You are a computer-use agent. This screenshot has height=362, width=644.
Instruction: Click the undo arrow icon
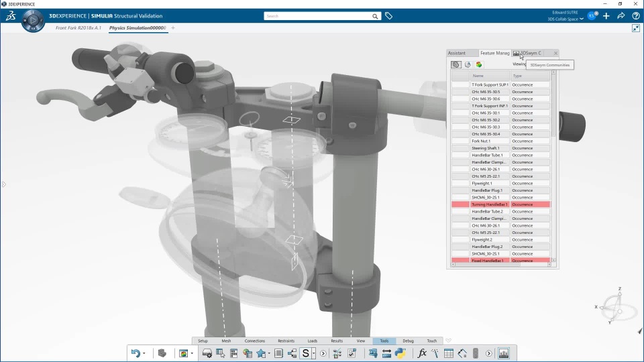tap(136, 353)
